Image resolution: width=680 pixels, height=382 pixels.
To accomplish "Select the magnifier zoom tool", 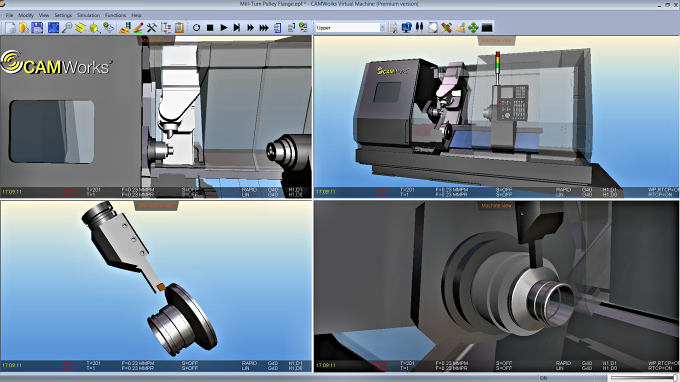I will [x=67, y=28].
